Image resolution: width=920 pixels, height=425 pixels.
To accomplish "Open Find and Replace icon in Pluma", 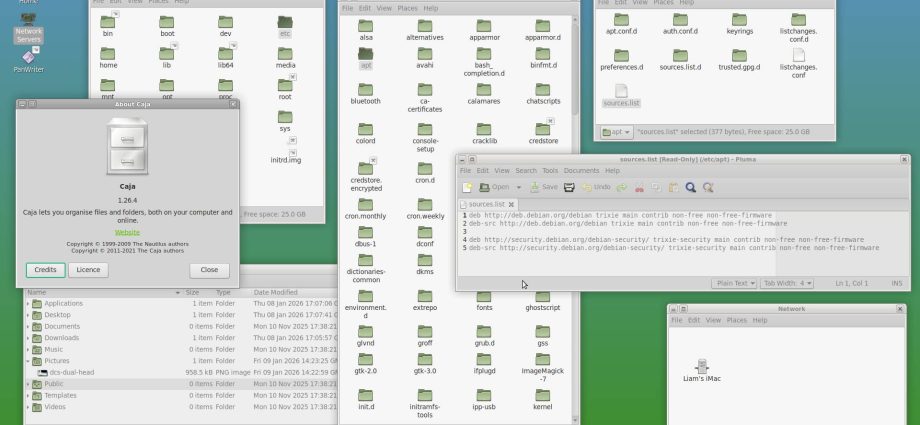I will [x=708, y=187].
